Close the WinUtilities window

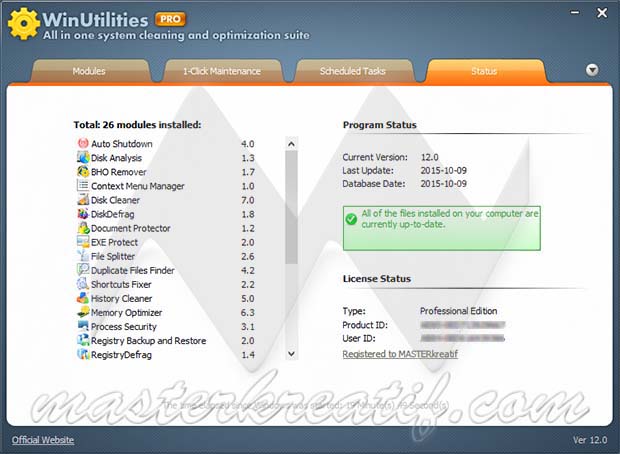(x=602, y=13)
